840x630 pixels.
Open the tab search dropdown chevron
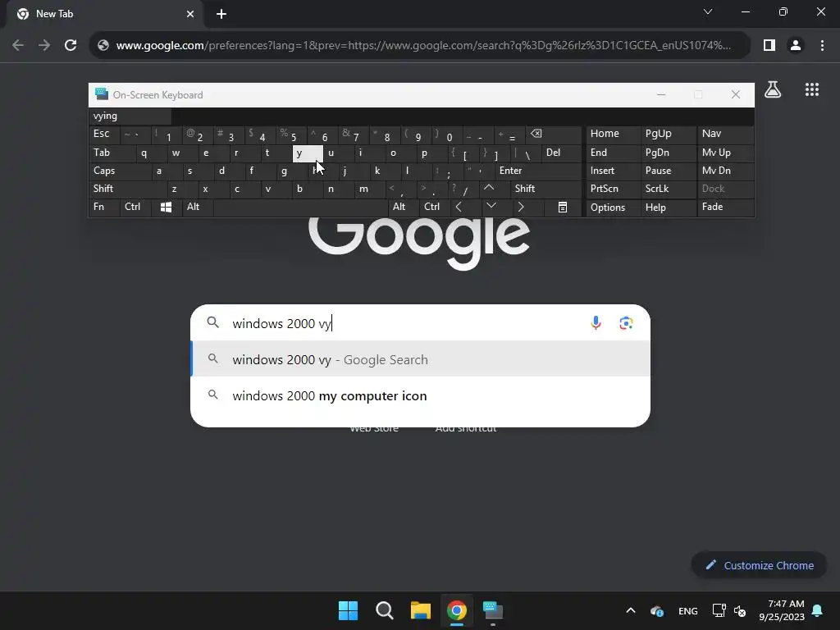click(708, 11)
